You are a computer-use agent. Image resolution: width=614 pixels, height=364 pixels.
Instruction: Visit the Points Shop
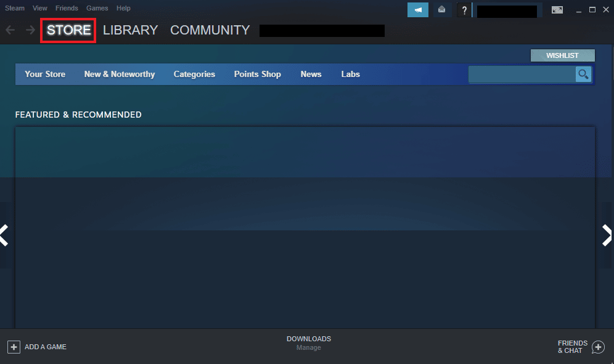coord(257,74)
